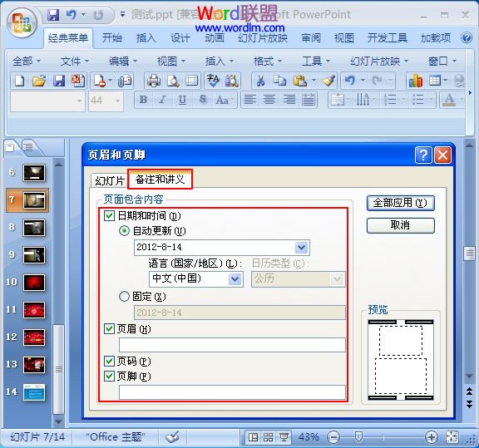Insert table icon in toolbar
The height and width of the screenshot is (448, 479).
point(434,81)
